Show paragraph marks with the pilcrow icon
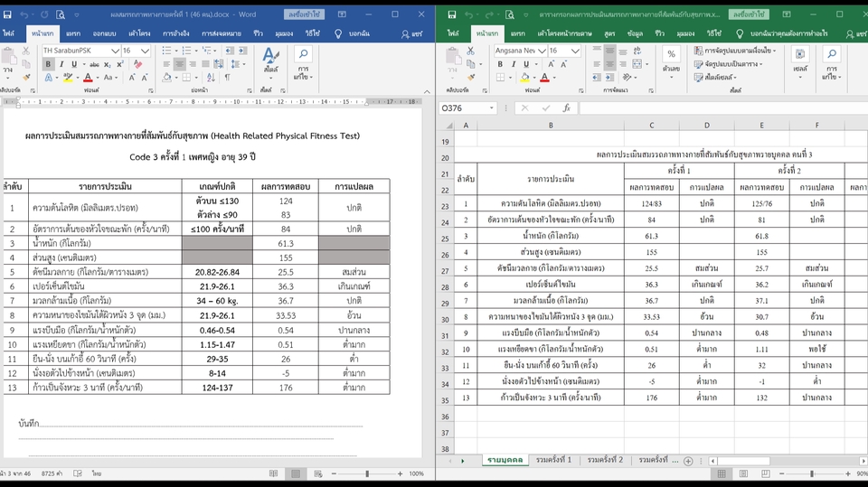 228,78
